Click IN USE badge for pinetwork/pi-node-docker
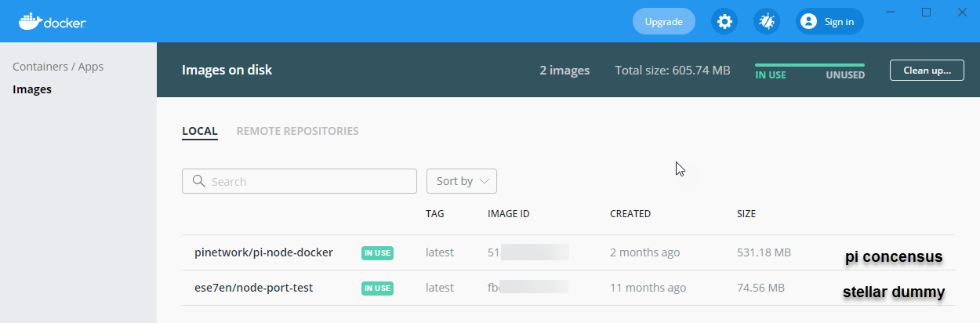This screenshot has height=323, width=980. [377, 253]
